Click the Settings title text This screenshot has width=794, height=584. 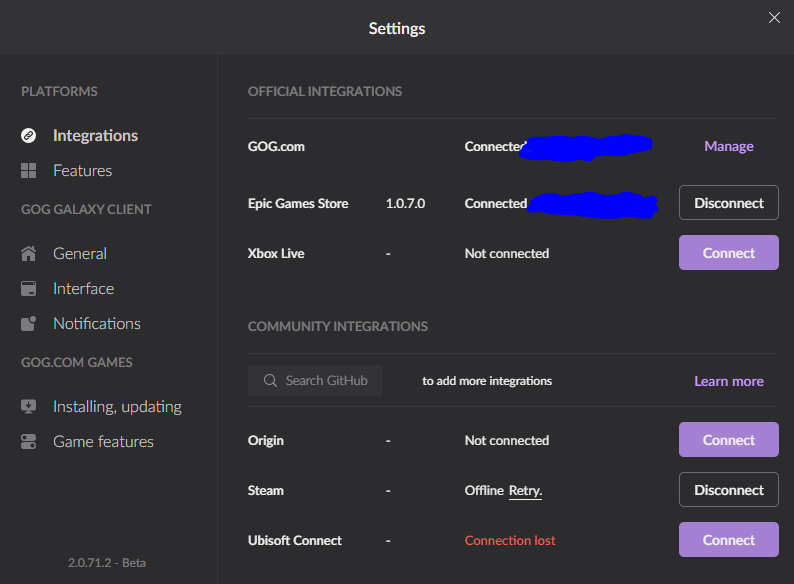click(397, 28)
